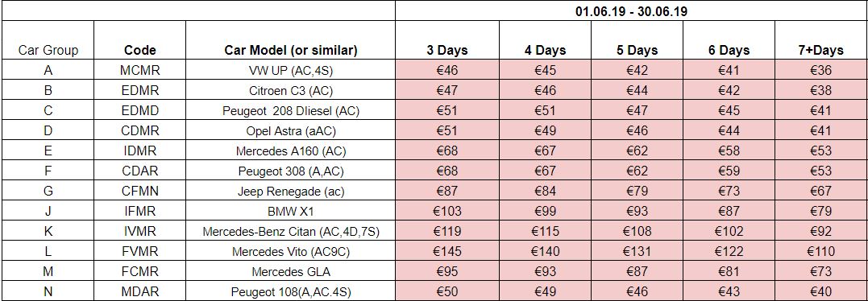Click the €110 price under 7+Days
868x301 pixels.
coord(821,251)
